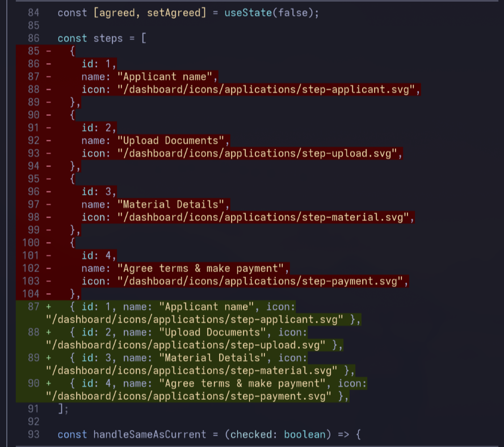504x447 pixels.
Task: Click added wrapped path step-applicant.svg" },
Action: (203, 320)
